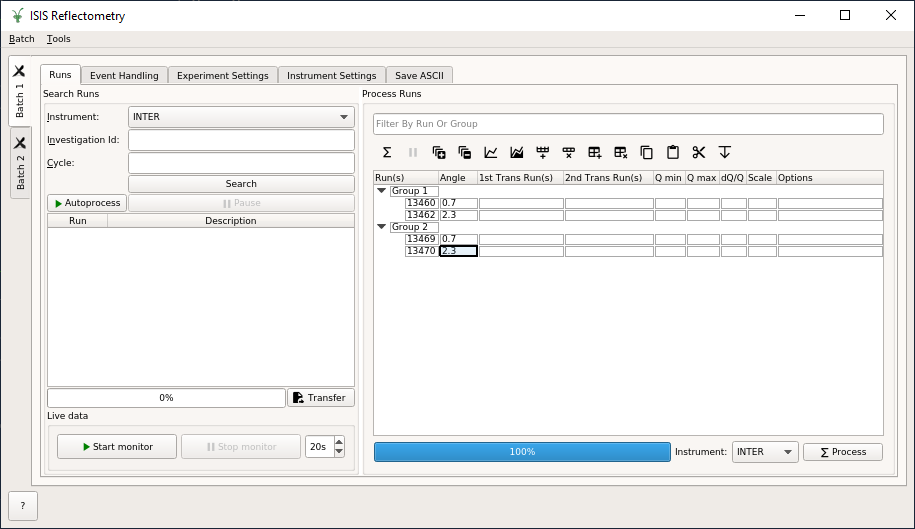This screenshot has height=529, width=915.
Task: Click the copy rows icon
Action: pos(647,153)
